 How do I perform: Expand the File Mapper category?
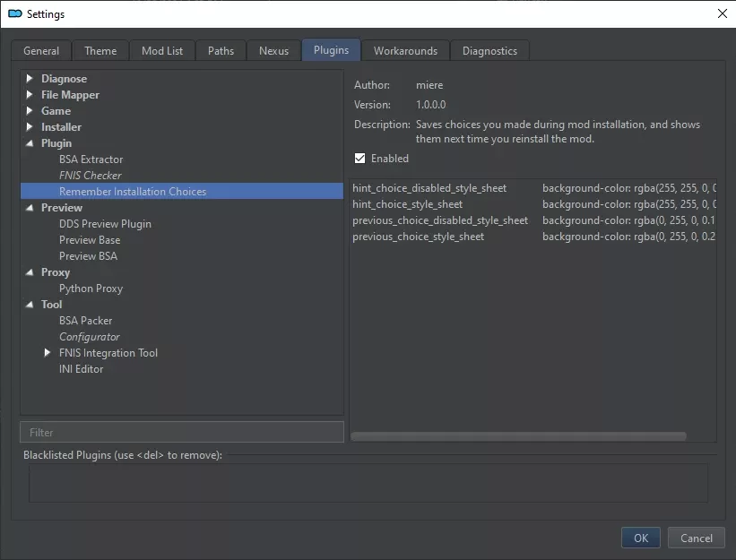(x=29, y=95)
